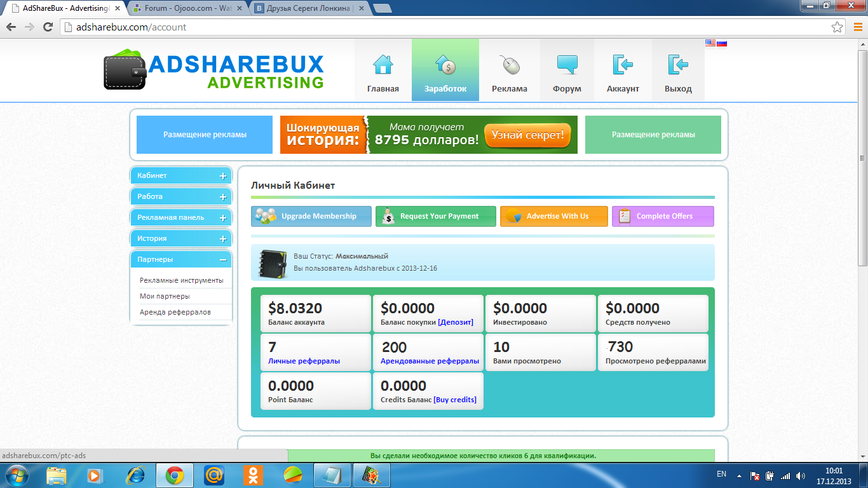Open the Аккаунт page
This screenshot has height=488, width=868.
tap(623, 70)
